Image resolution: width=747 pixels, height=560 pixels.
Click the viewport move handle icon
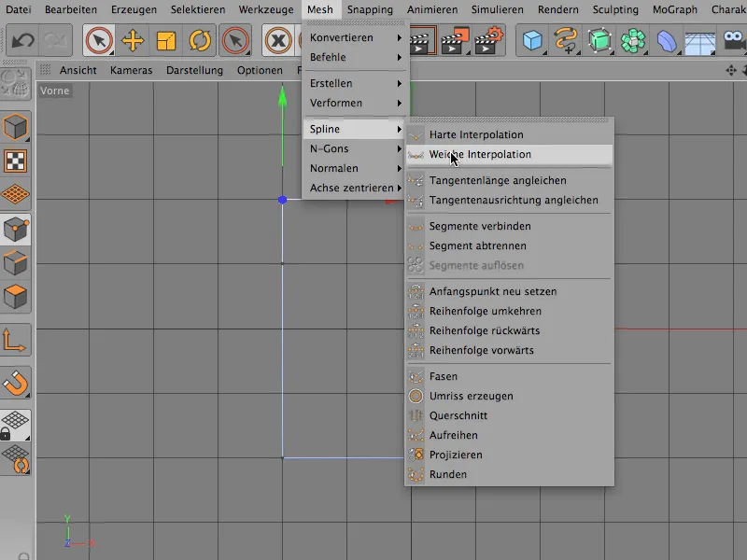point(731,71)
